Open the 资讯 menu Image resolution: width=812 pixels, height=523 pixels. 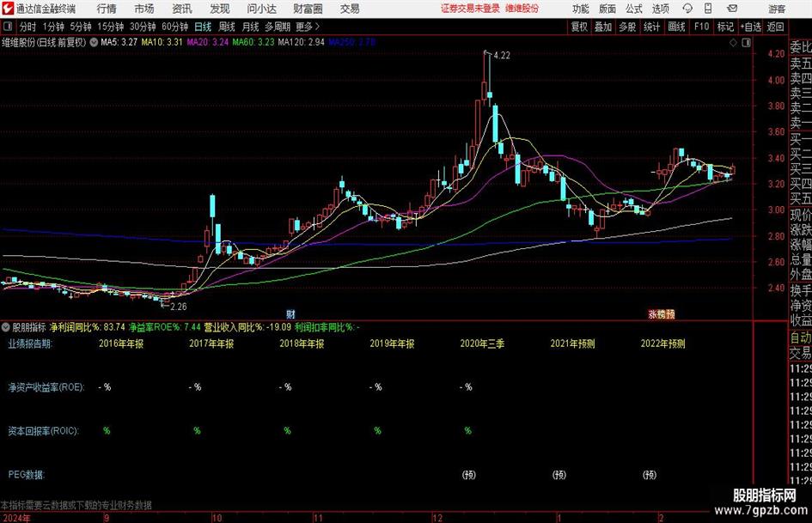click(182, 9)
